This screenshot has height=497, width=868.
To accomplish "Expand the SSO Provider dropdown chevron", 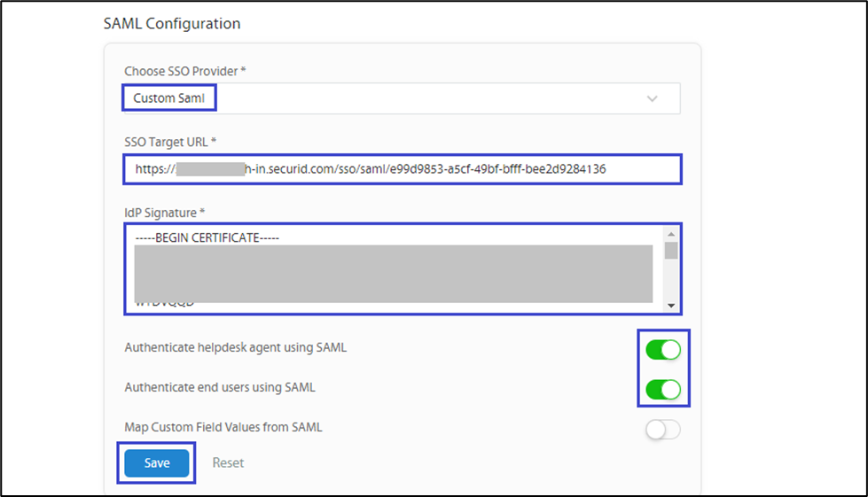I will pyautogui.click(x=653, y=98).
